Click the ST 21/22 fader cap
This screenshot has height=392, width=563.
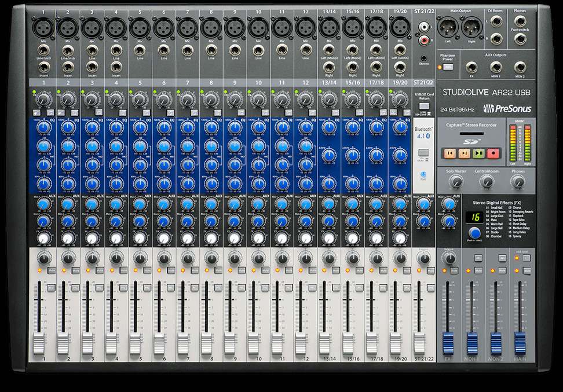tap(419, 343)
